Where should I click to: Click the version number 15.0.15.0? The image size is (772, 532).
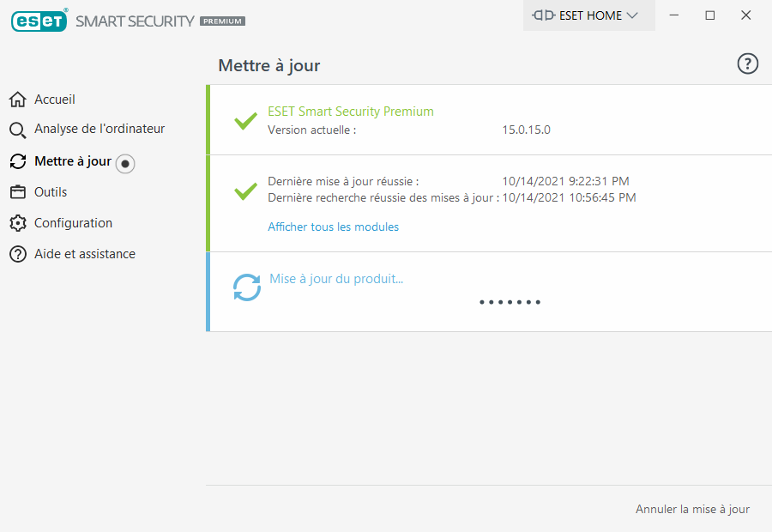click(527, 130)
